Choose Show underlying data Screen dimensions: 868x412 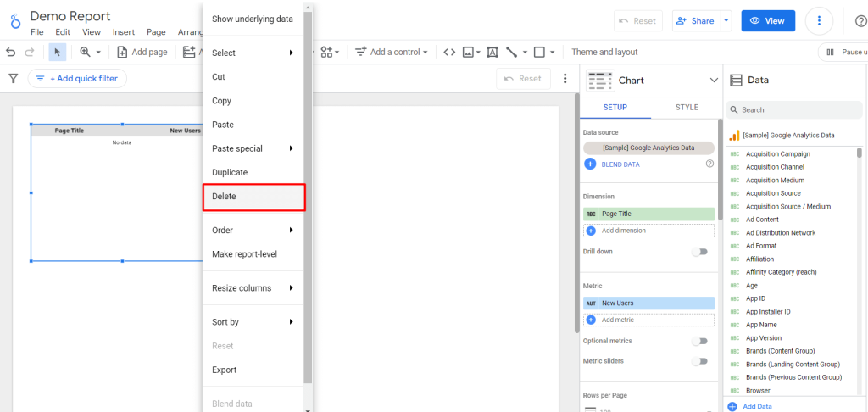pos(253,19)
